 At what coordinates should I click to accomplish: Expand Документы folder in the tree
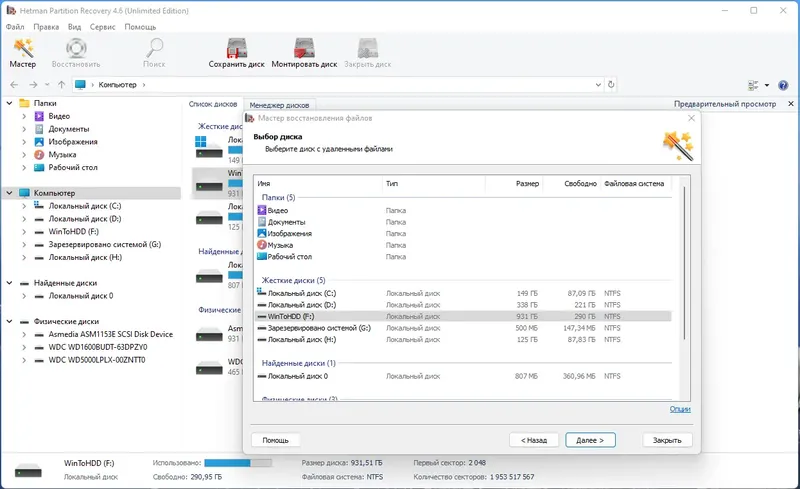pos(24,129)
